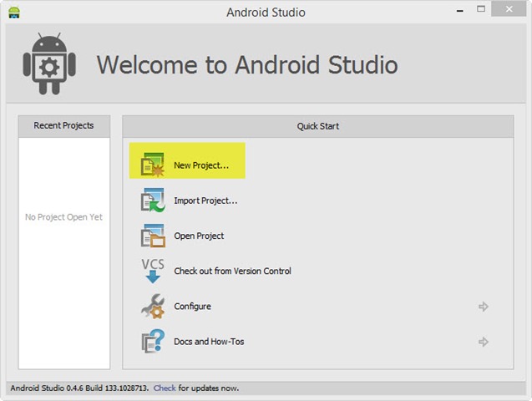This screenshot has height=401, width=532.
Task: Click the Docs and How-Tos icon
Action: point(153,342)
